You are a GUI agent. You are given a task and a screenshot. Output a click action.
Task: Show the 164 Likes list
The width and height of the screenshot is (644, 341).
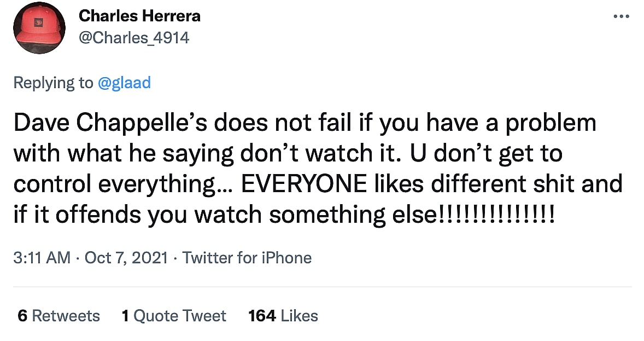[x=283, y=316]
